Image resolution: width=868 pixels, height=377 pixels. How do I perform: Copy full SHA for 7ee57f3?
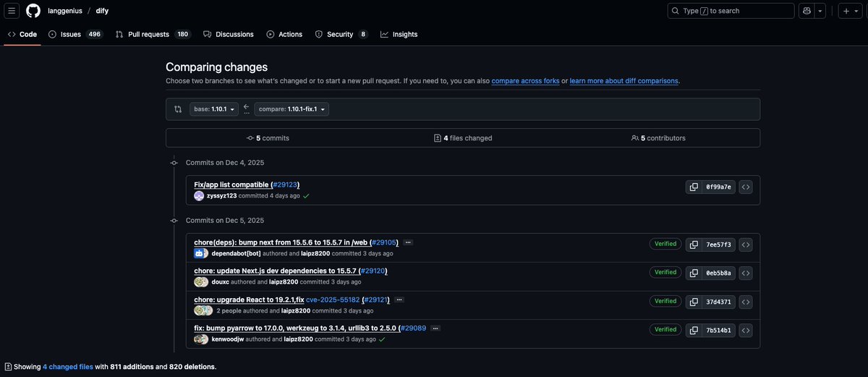tap(694, 245)
